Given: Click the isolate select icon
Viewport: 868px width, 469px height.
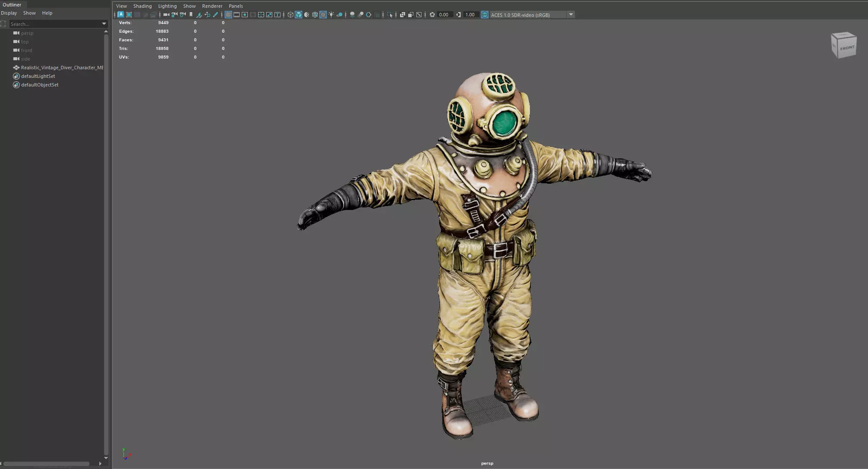Looking at the screenshot, I should point(390,15).
